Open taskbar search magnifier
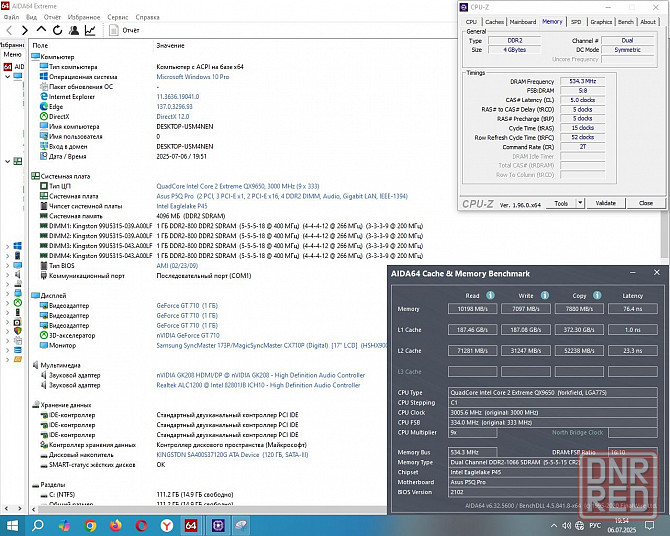Screen dimensions: 670x536 pos(38,525)
